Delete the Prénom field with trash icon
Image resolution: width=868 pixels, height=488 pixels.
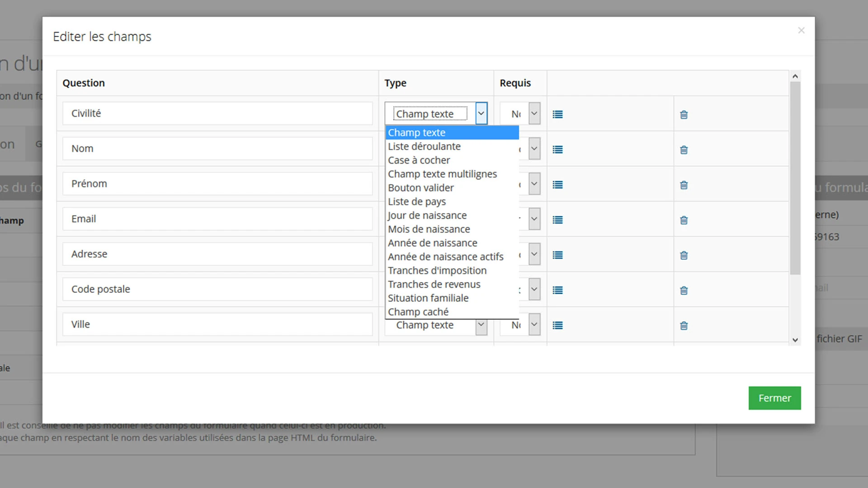pyautogui.click(x=684, y=185)
